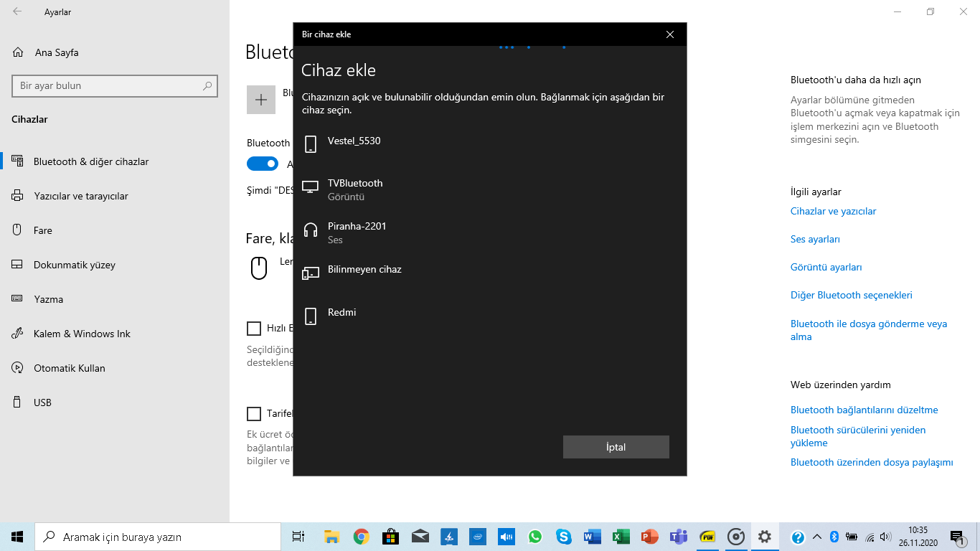
Task: Focus the 'Bir ayar bulun' search field
Action: 115,85
